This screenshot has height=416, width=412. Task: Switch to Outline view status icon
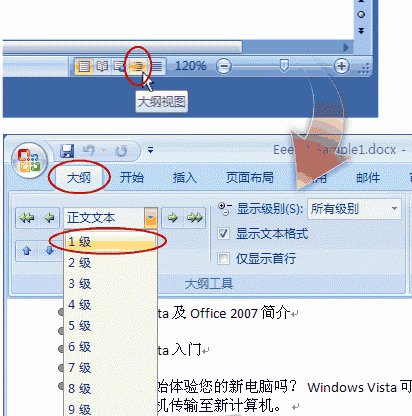click(x=138, y=66)
